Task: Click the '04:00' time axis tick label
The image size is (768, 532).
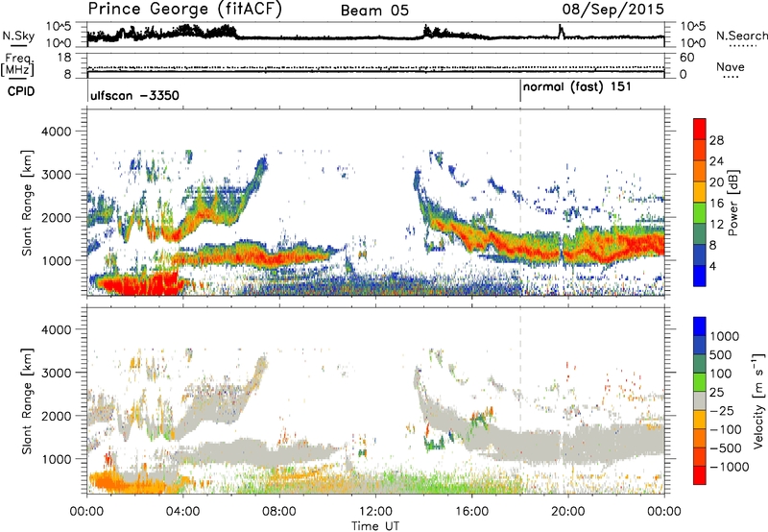Action: pyautogui.click(x=183, y=512)
